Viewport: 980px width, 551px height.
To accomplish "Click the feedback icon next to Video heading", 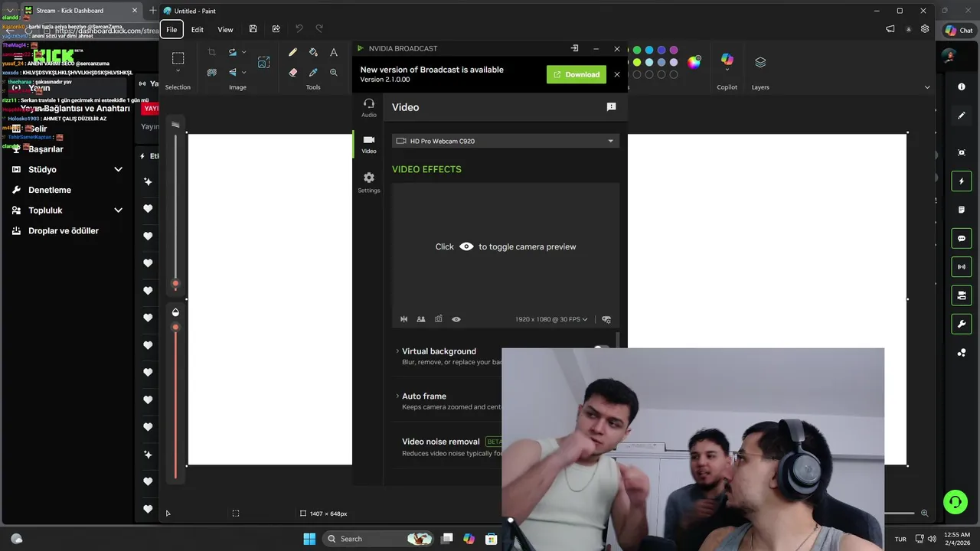I will click(x=611, y=107).
